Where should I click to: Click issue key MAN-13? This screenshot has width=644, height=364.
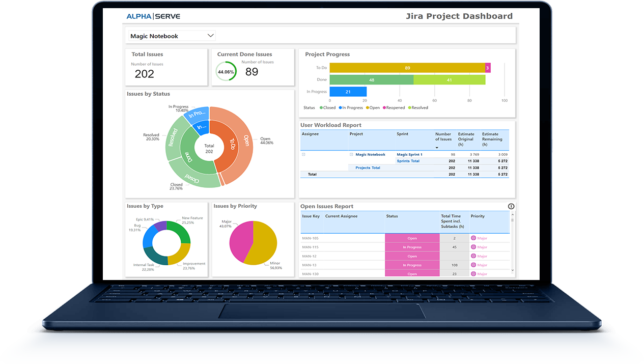pyautogui.click(x=309, y=265)
